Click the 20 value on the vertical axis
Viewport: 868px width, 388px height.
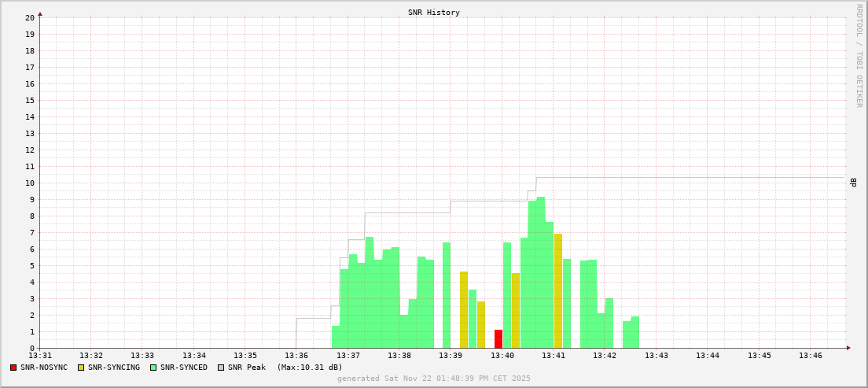click(30, 17)
